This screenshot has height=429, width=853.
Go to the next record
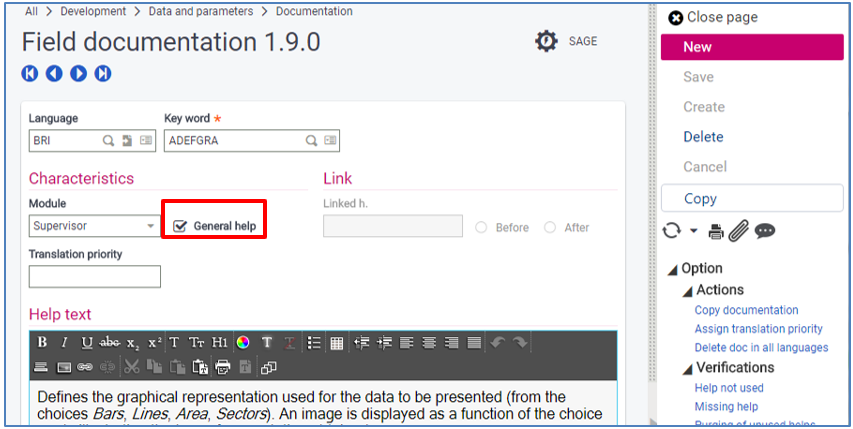pyautogui.click(x=78, y=73)
